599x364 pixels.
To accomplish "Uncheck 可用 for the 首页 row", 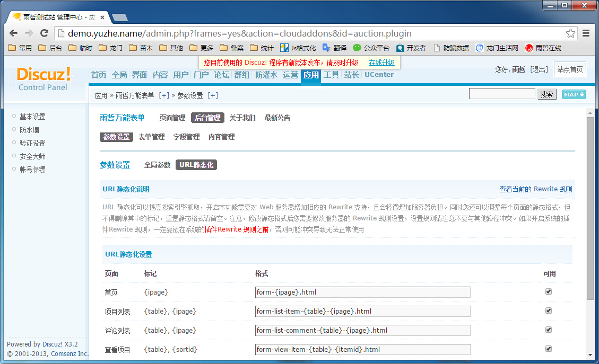I will coord(548,291).
